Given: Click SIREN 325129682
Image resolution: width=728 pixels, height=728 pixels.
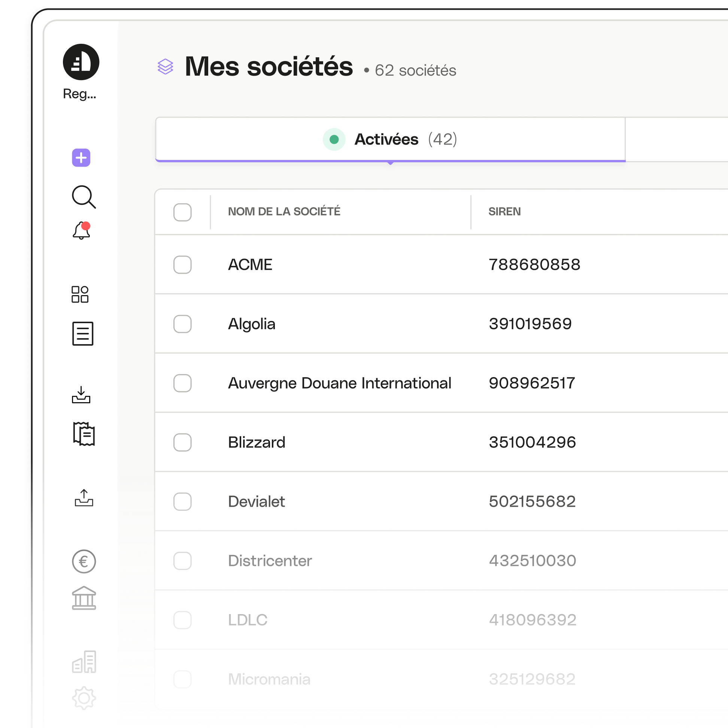Looking at the screenshot, I should [x=532, y=679].
